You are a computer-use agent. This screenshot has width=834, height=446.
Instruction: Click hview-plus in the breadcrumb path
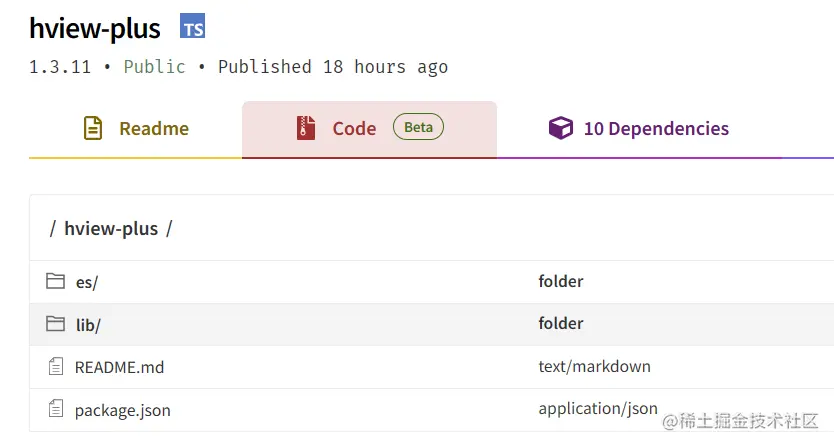(x=111, y=229)
